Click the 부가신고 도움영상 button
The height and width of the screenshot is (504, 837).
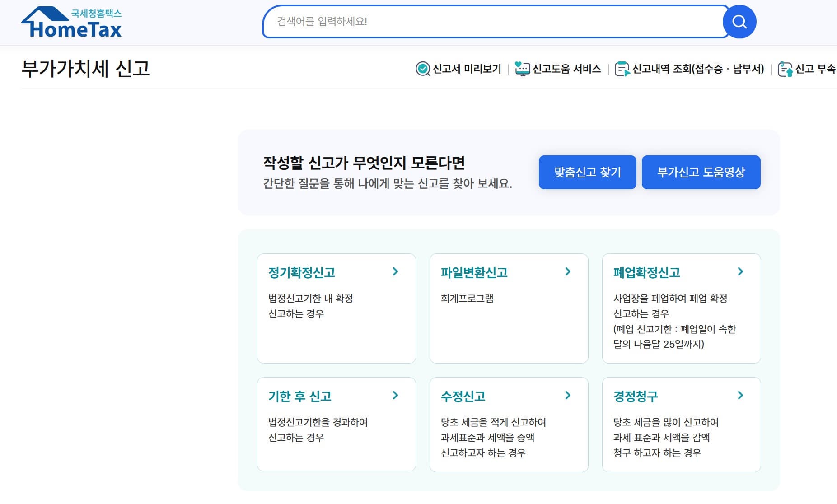click(x=701, y=172)
